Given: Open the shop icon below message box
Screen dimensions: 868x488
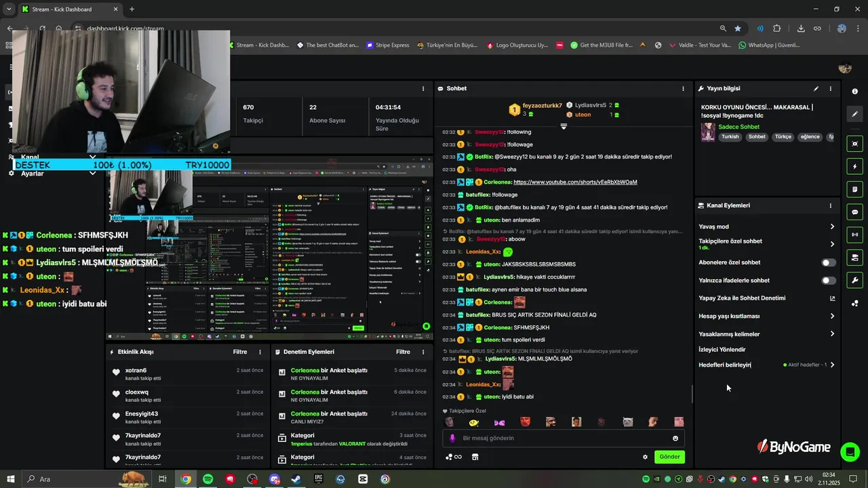Looking at the screenshot, I should click(475, 457).
